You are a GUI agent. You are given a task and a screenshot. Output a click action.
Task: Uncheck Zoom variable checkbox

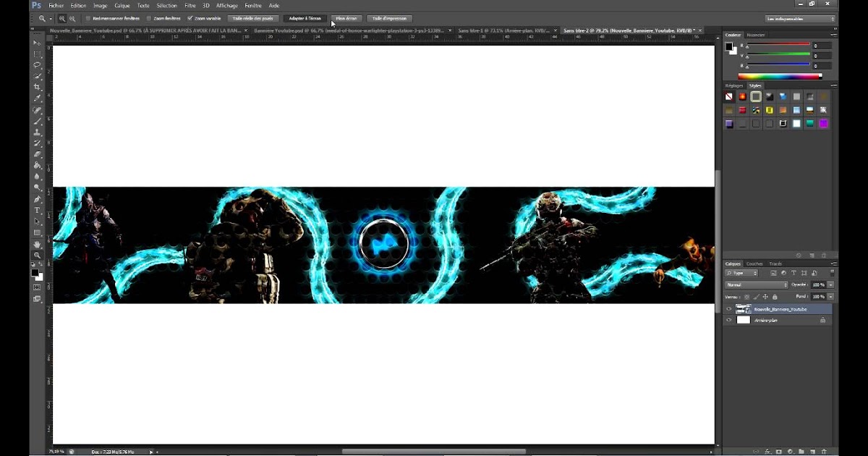tap(190, 18)
